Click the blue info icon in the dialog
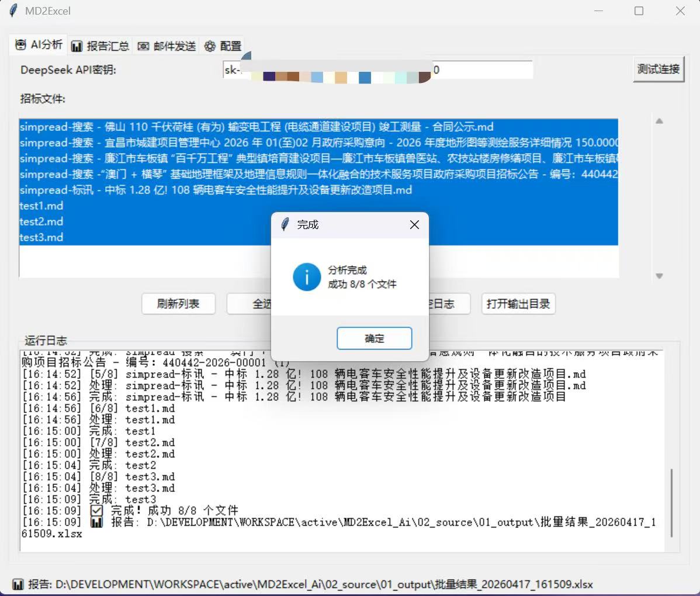700x596 pixels. (306, 277)
